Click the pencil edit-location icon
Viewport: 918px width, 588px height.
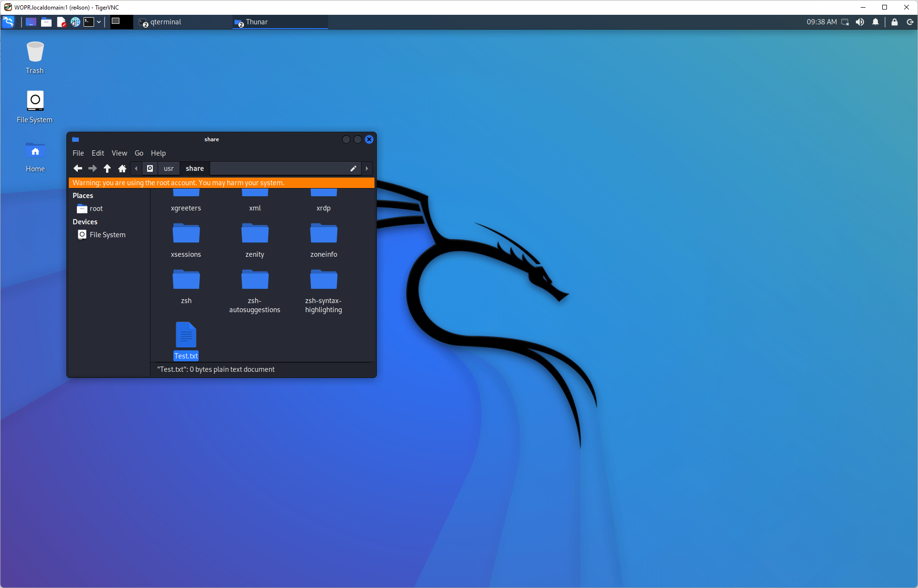[x=353, y=168]
